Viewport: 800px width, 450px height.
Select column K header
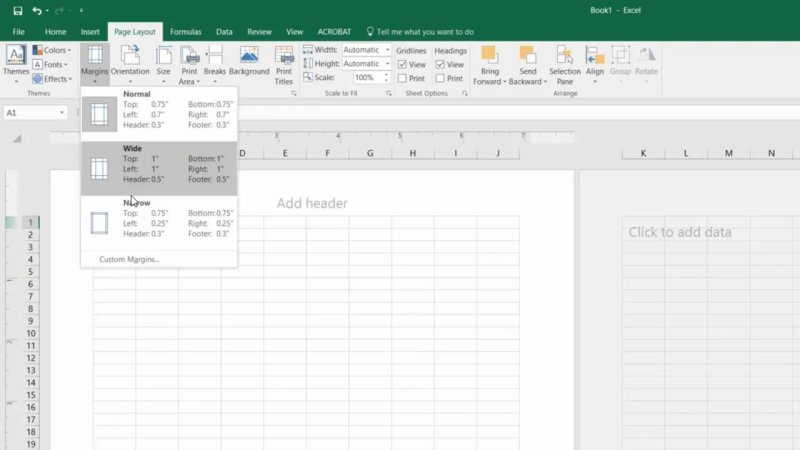tap(643, 153)
